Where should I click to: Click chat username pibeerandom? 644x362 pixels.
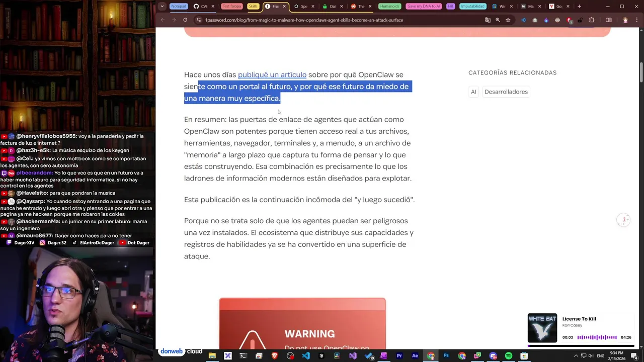coord(34,173)
